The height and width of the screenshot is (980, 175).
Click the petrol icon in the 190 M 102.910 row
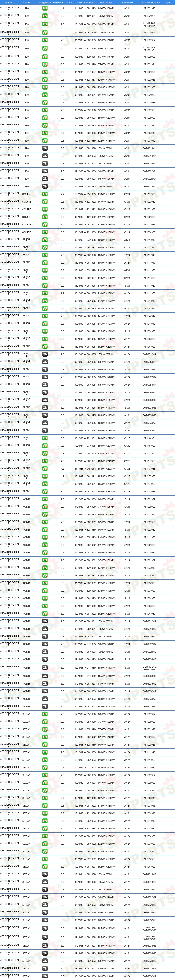tap(45, 8)
